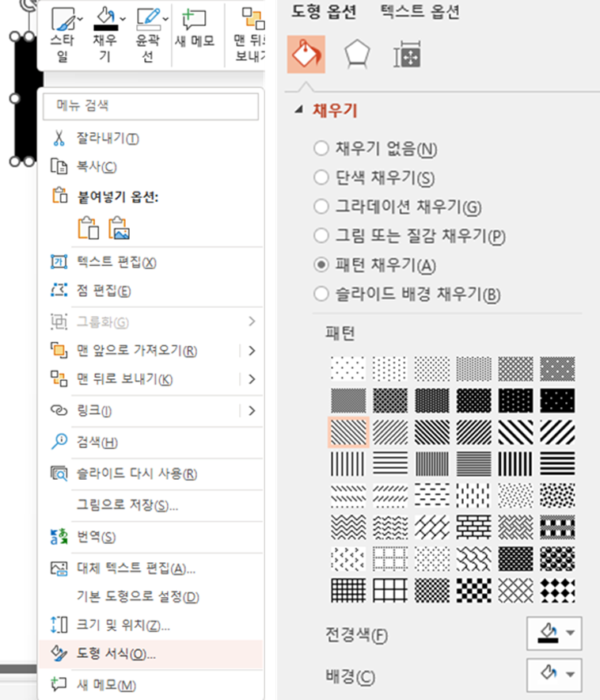The height and width of the screenshot is (700, 600).
Task: Select 슬라이드 배경 채우기 radio button
Action: click(x=321, y=295)
